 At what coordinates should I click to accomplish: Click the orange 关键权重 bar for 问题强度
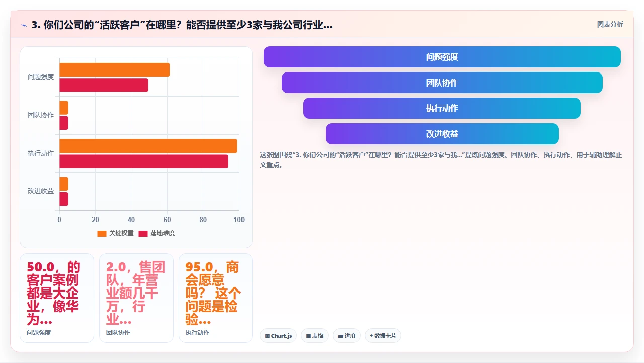click(114, 70)
